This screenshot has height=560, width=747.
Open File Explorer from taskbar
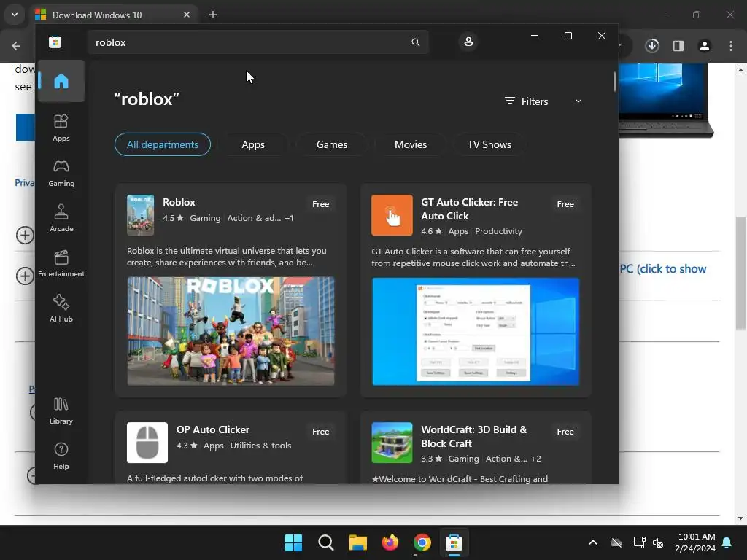(x=357, y=542)
